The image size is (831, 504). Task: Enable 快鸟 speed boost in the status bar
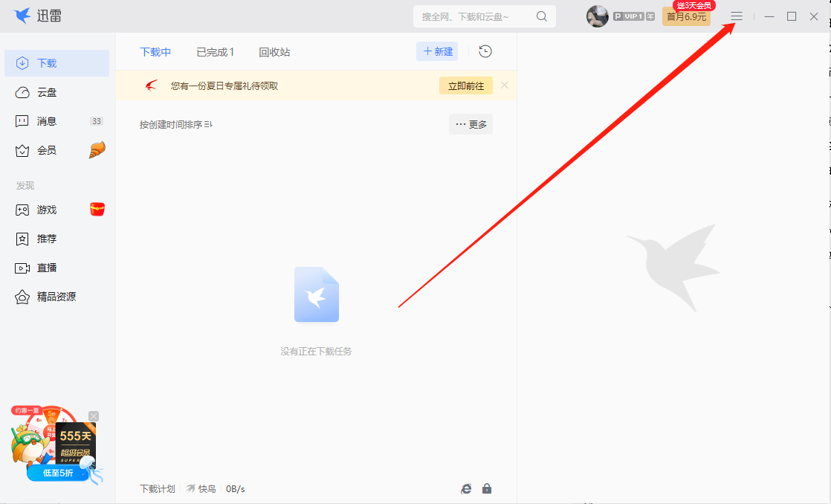201,488
